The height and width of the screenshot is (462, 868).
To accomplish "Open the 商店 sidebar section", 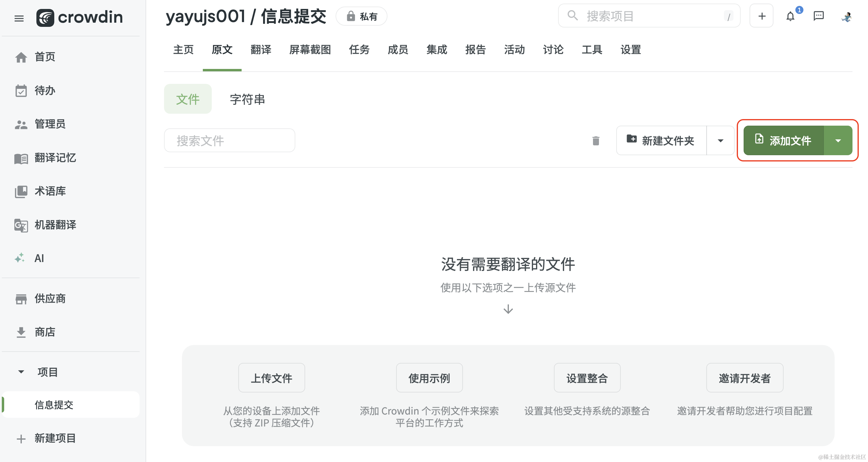I will click(45, 332).
